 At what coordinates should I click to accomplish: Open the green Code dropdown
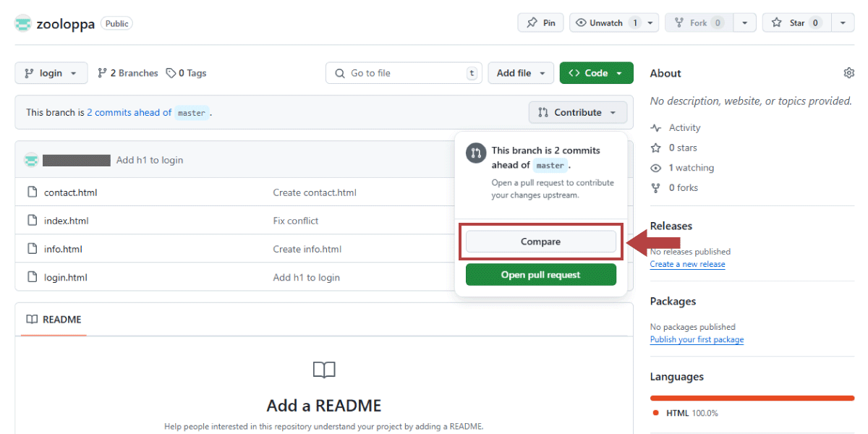[596, 73]
